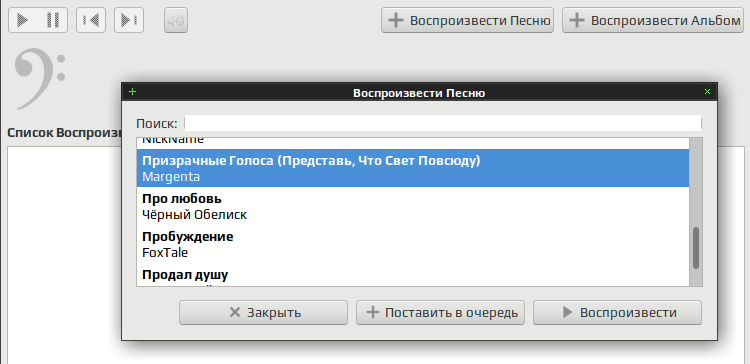Click the artist name Чёрный Обелиск
The height and width of the screenshot is (364, 750).
tap(195, 215)
